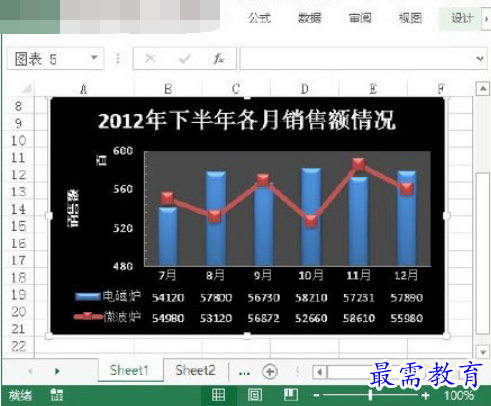Zoom in with the plus button
The image size is (491, 406).
point(425,396)
